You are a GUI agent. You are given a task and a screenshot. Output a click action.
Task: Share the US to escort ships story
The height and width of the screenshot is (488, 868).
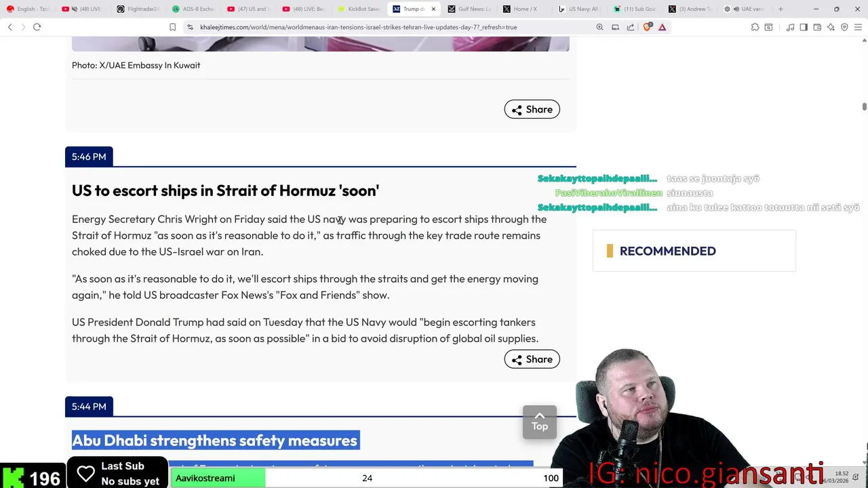point(532,359)
